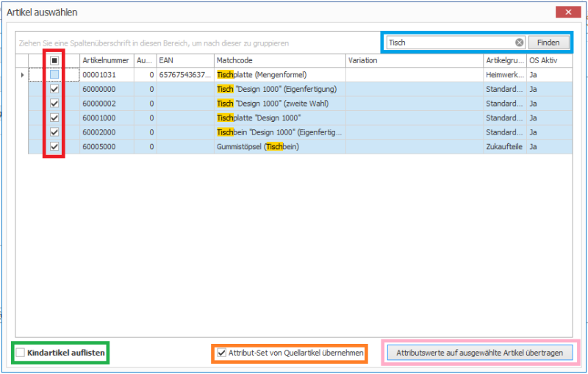Enable the Kindartikel auflisten checkbox
The image size is (588, 374).
pos(21,353)
